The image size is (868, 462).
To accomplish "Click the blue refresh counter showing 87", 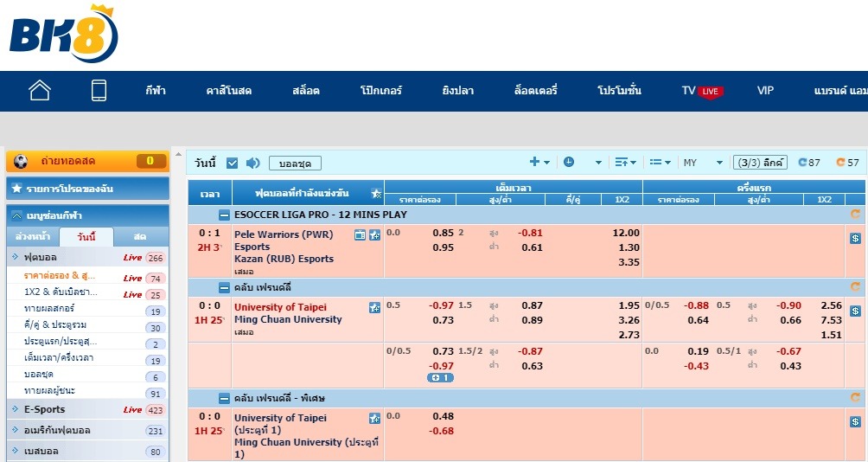I will pyautogui.click(x=808, y=163).
